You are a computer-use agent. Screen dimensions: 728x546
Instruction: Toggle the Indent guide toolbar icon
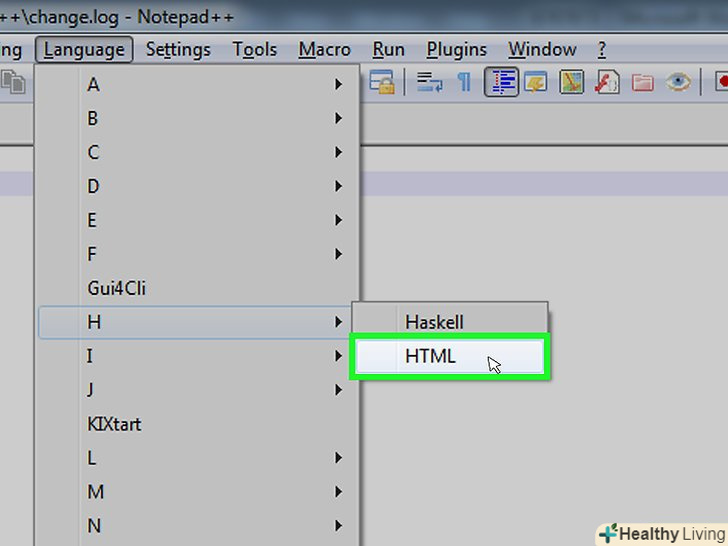(501, 82)
